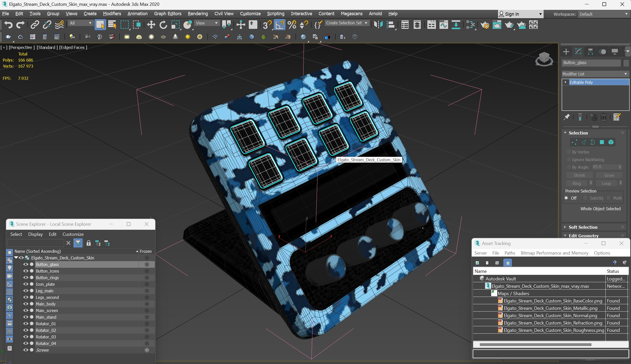631x364 pixels.
Task: Click the Undo arrow icon
Action: click(x=8, y=25)
